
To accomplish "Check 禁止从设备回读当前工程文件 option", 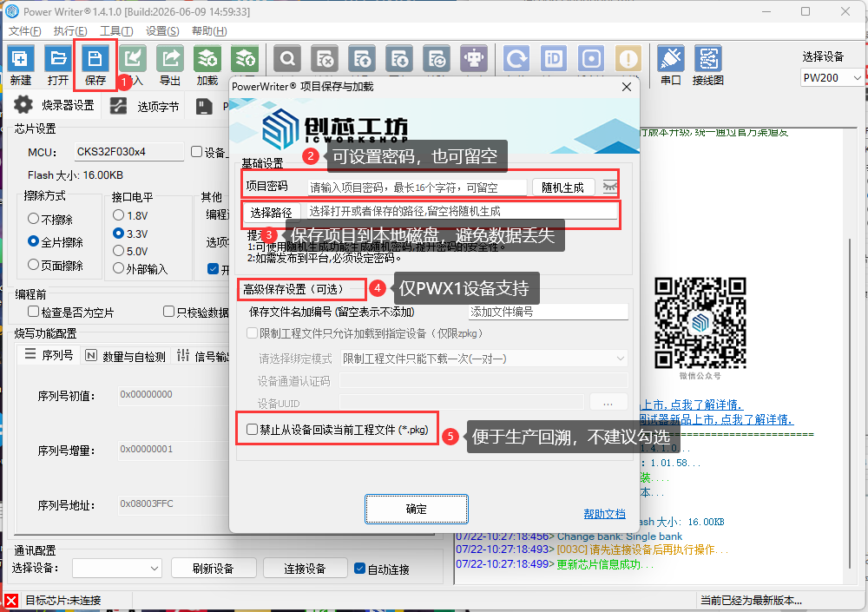I will pyautogui.click(x=252, y=429).
